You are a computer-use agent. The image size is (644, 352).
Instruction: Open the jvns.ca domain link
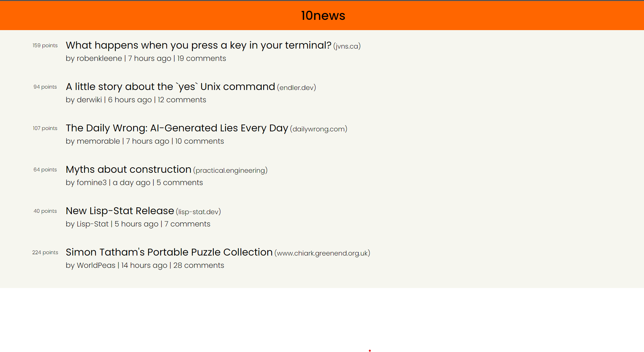tap(347, 46)
